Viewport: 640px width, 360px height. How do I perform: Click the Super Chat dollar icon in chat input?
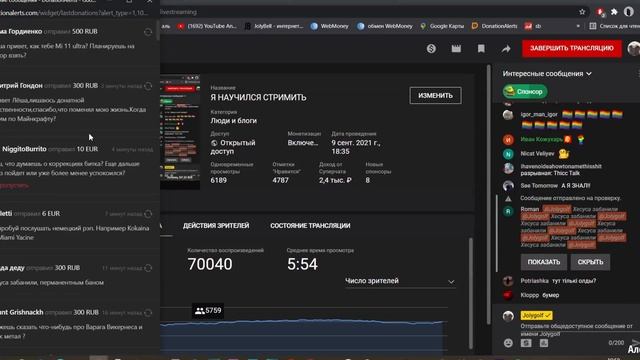coord(526,343)
